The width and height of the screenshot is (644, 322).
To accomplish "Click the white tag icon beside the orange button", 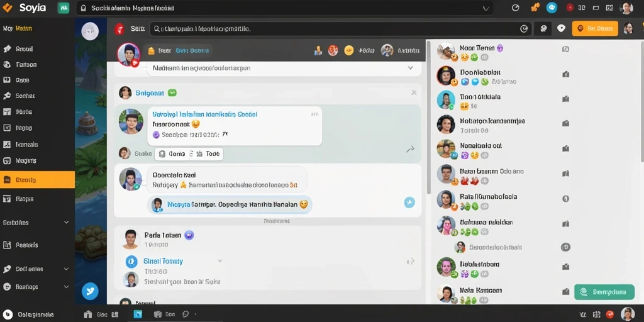I will click(561, 28).
